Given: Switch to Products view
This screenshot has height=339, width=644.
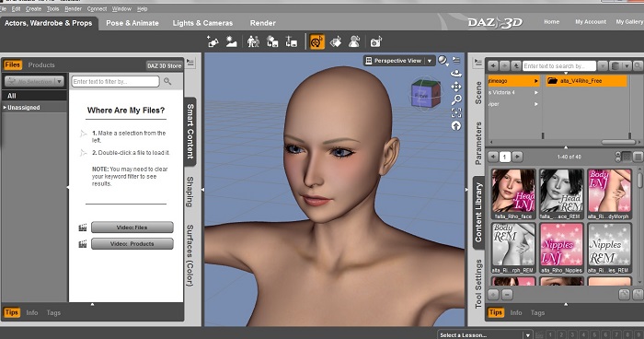Looking at the screenshot, I should click(x=41, y=65).
